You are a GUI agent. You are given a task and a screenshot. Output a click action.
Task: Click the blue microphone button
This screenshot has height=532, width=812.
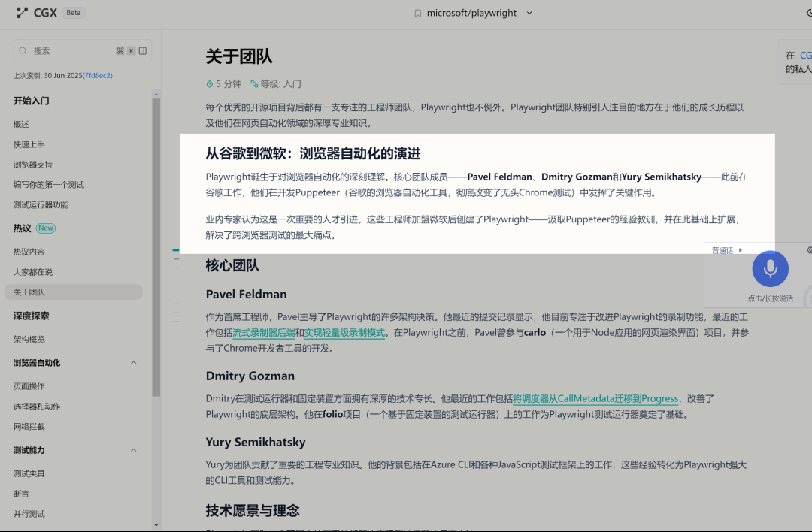pos(770,268)
